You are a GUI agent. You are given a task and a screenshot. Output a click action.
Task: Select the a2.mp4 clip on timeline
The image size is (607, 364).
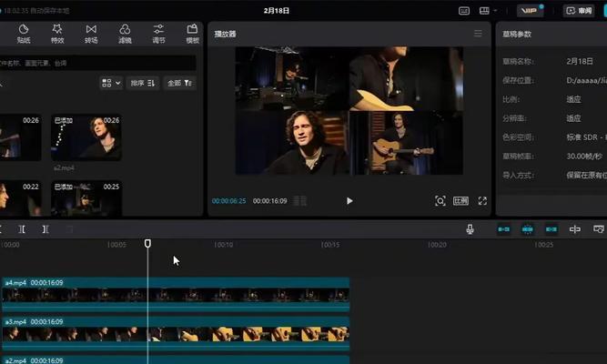tap(176, 360)
